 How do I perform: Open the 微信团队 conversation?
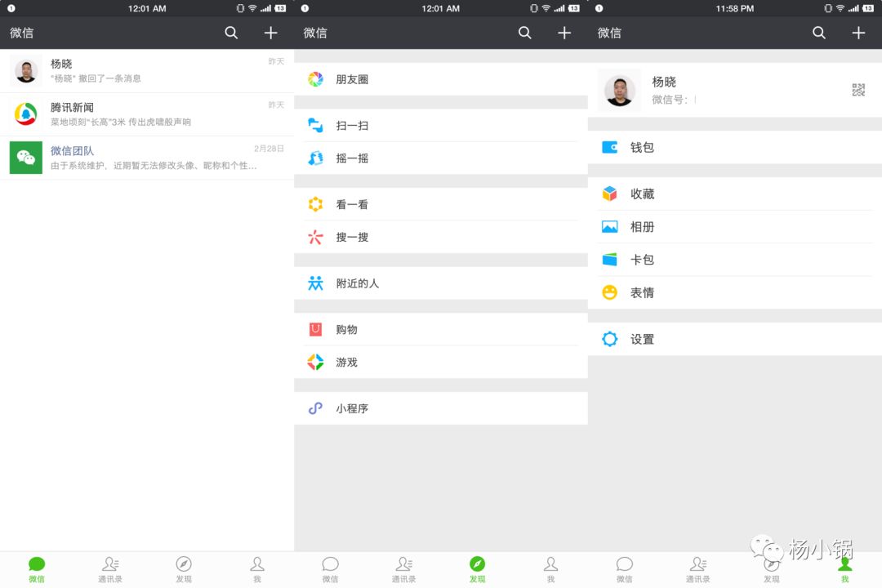147,158
